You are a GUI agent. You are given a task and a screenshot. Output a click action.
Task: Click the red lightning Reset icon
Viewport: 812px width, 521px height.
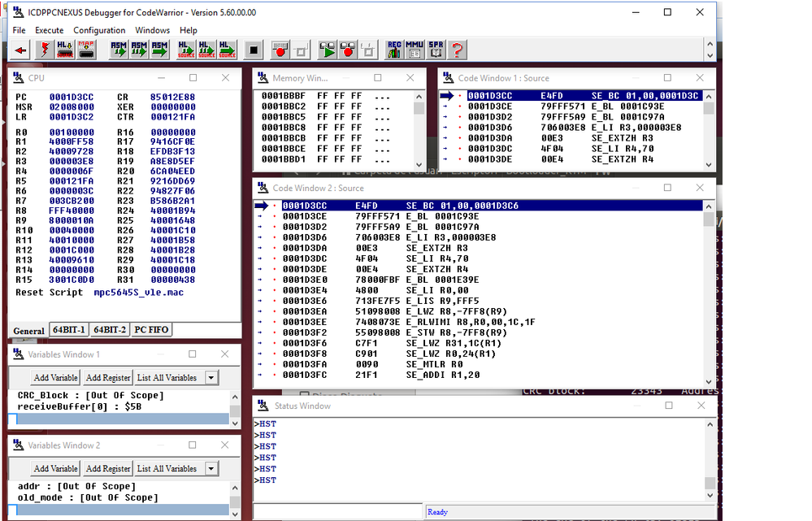[45, 50]
